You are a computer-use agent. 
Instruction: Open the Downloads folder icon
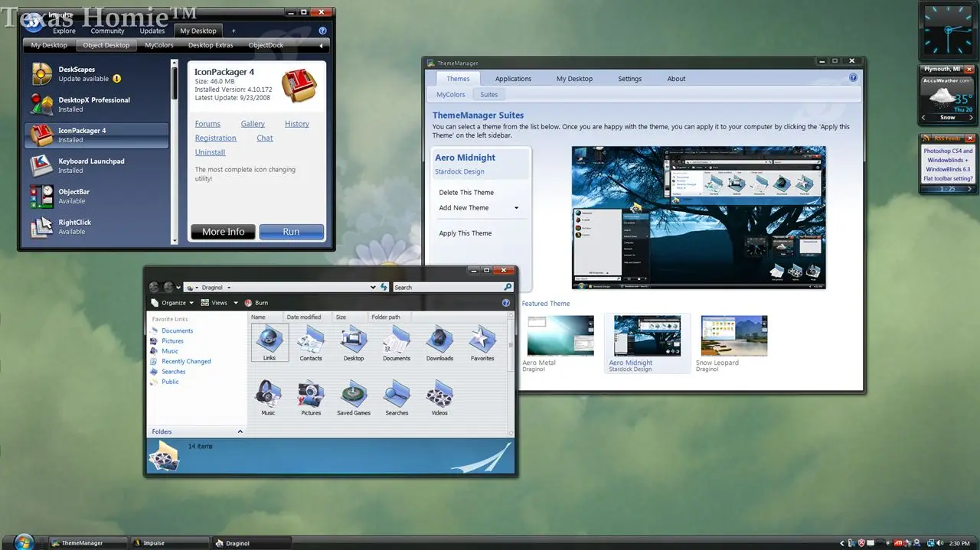tap(439, 338)
